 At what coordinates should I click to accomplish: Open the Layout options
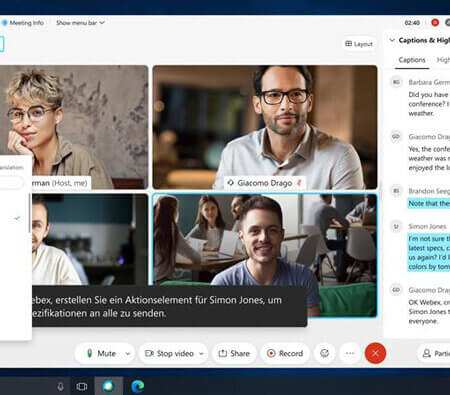[359, 44]
